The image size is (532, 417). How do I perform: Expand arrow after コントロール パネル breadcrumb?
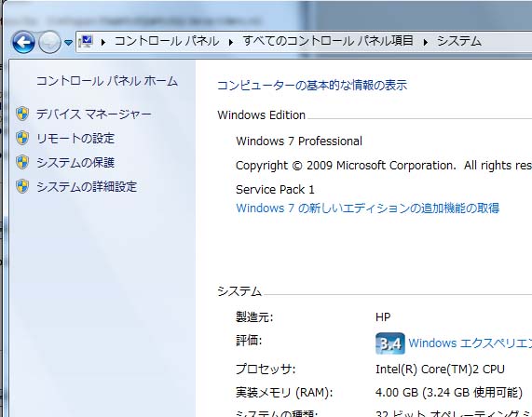pyautogui.click(x=231, y=42)
